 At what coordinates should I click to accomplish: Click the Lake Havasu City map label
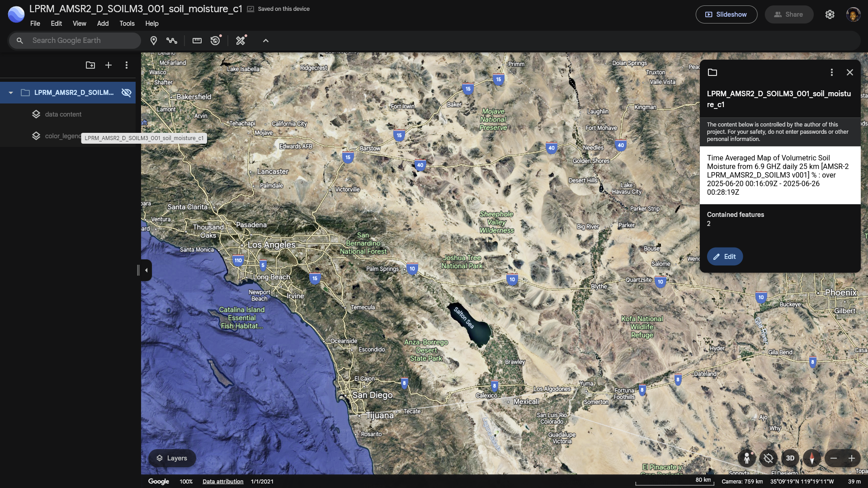pyautogui.click(x=627, y=188)
